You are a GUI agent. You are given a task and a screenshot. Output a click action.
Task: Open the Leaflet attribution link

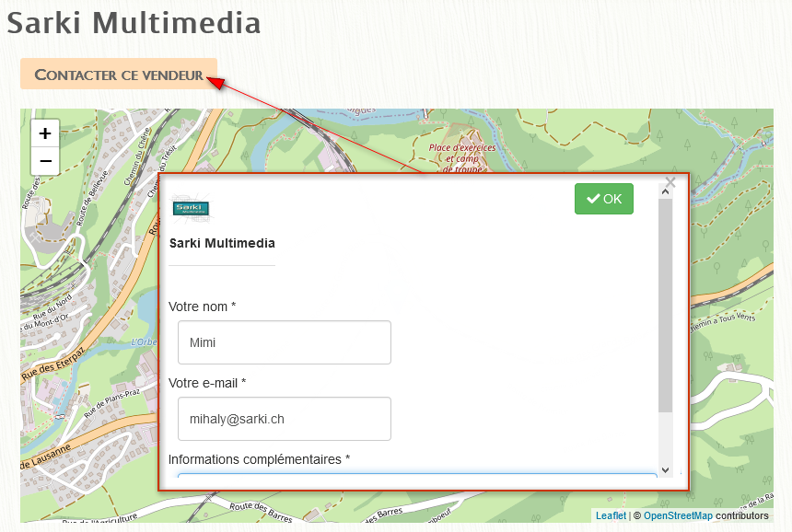611,515
